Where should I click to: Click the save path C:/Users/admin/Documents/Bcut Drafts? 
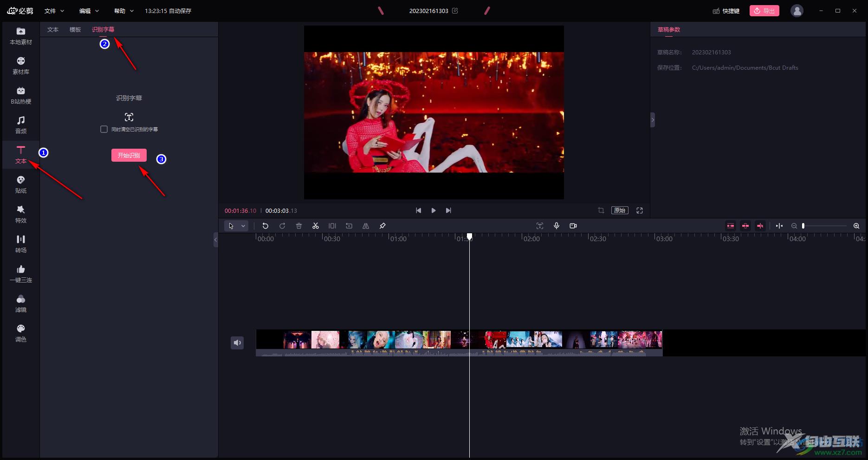coord(745,68)
